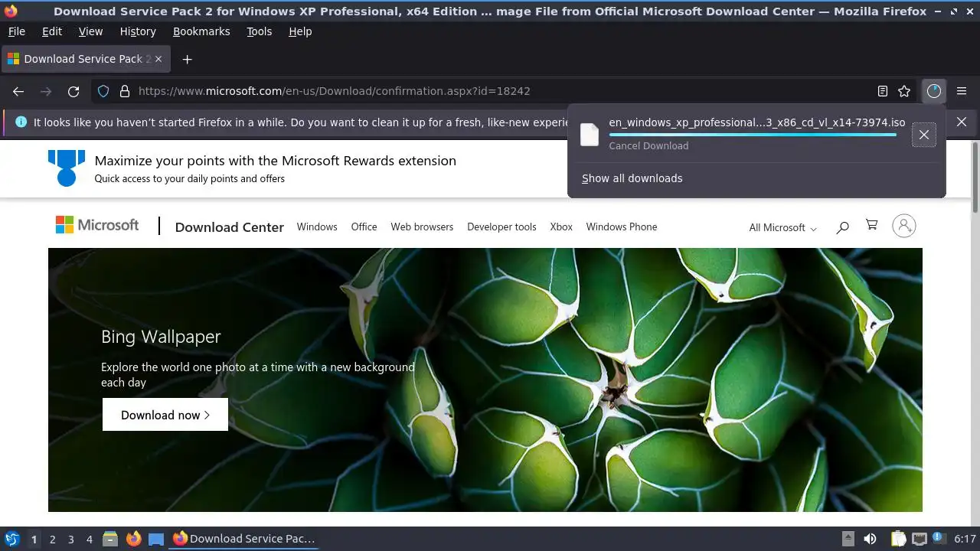The height and width of the screenshot is (551, 980).
Task: Open the History menu
Action: [x=138, y=31]
